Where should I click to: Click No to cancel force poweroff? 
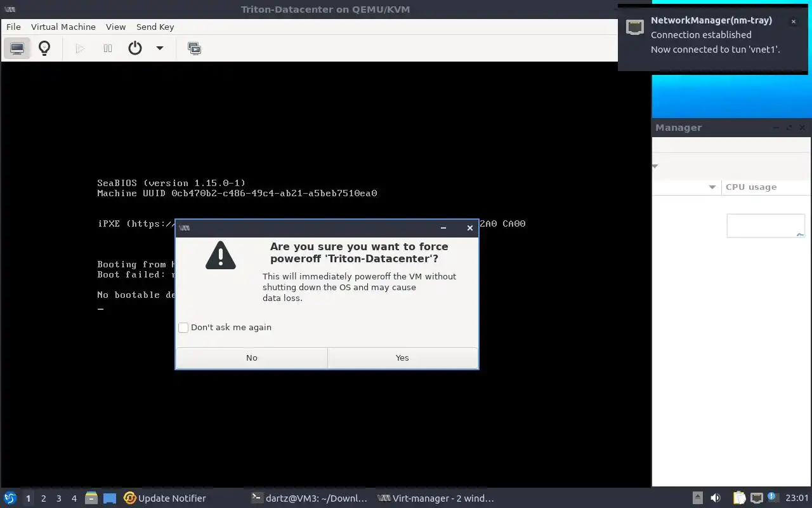pos(252,358)
